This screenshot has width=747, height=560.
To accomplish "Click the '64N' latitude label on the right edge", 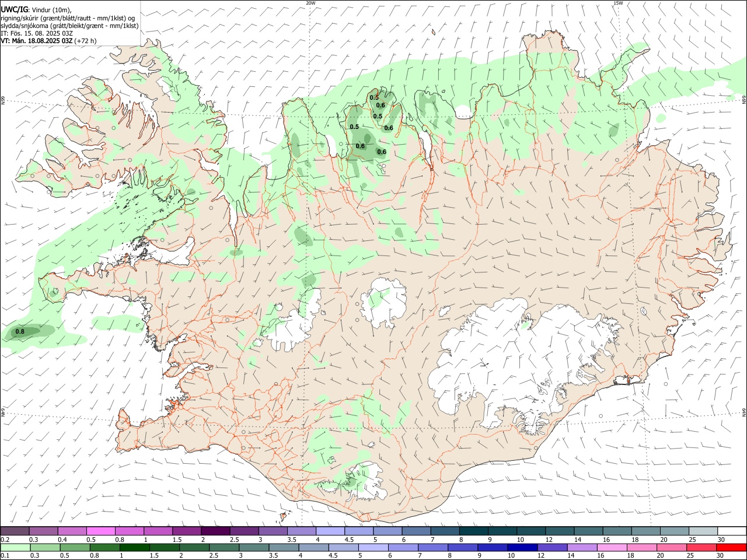I will [x=744, y=412].
